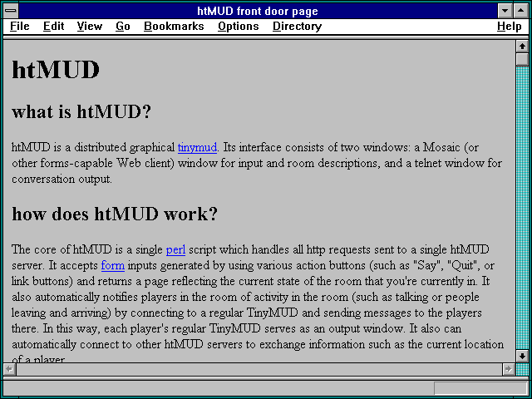Click the horizontal scrollbar left arrow
The width and height of the screenshot is (532, 399).
click(x=9, y=369)
